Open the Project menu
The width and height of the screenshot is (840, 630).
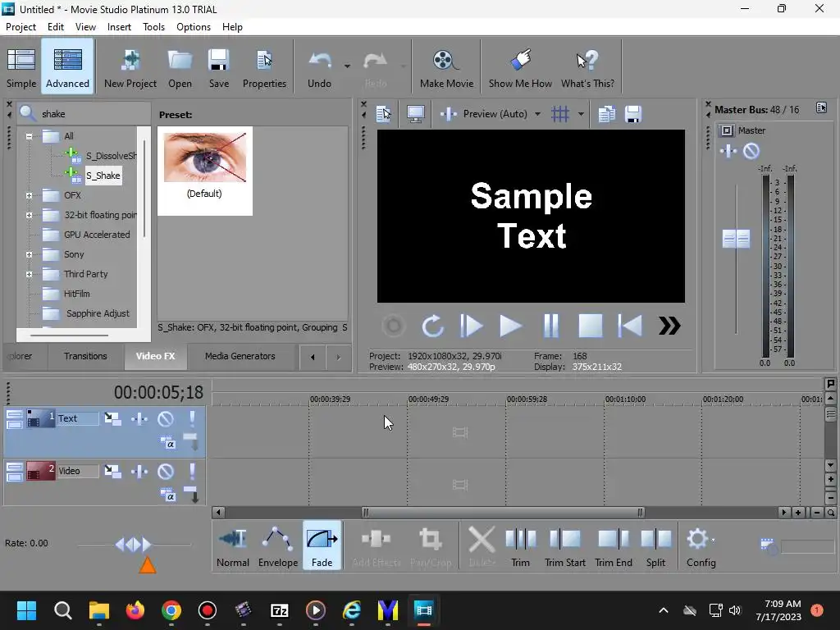[x=21, y=27]
